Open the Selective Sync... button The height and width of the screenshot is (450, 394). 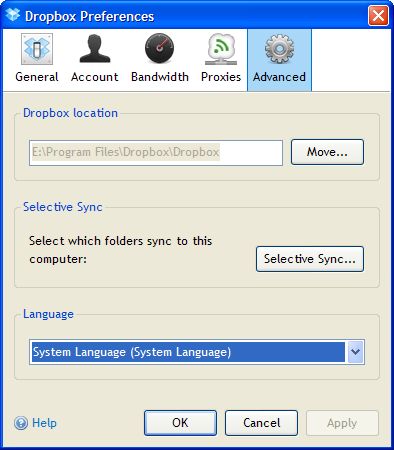click(310, 259)
